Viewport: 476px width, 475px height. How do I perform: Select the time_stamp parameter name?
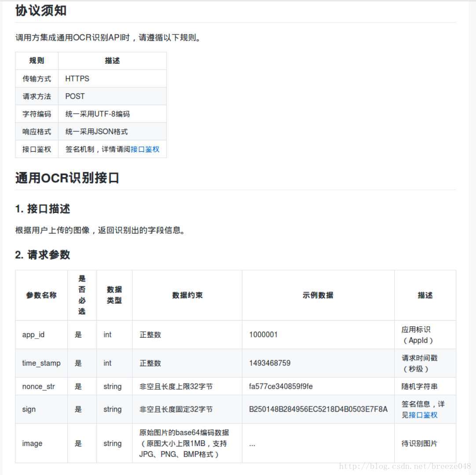tap(41, 363)
